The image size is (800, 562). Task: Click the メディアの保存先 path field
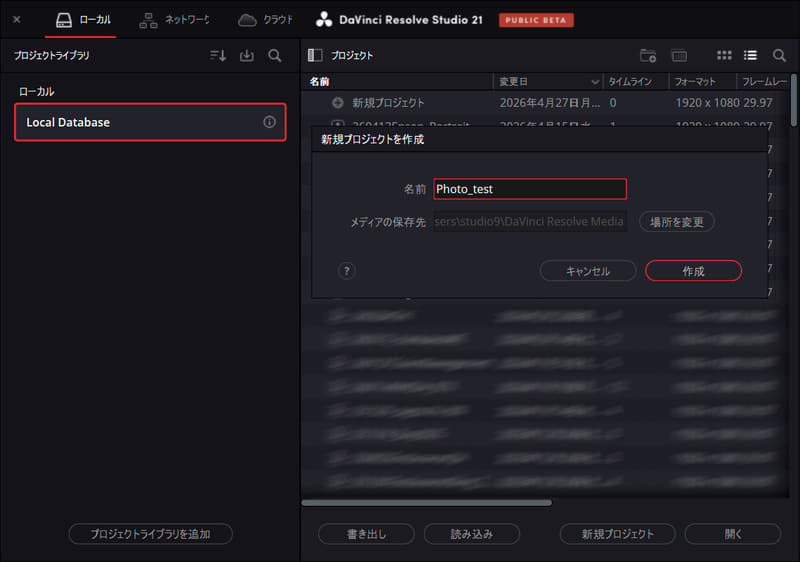tap(530, 221)
